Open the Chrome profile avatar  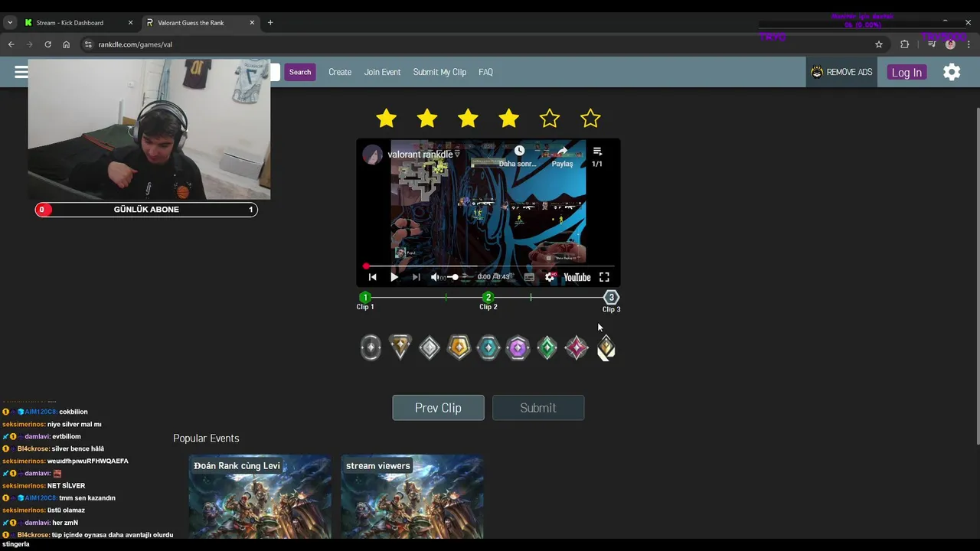pos(950,44)
